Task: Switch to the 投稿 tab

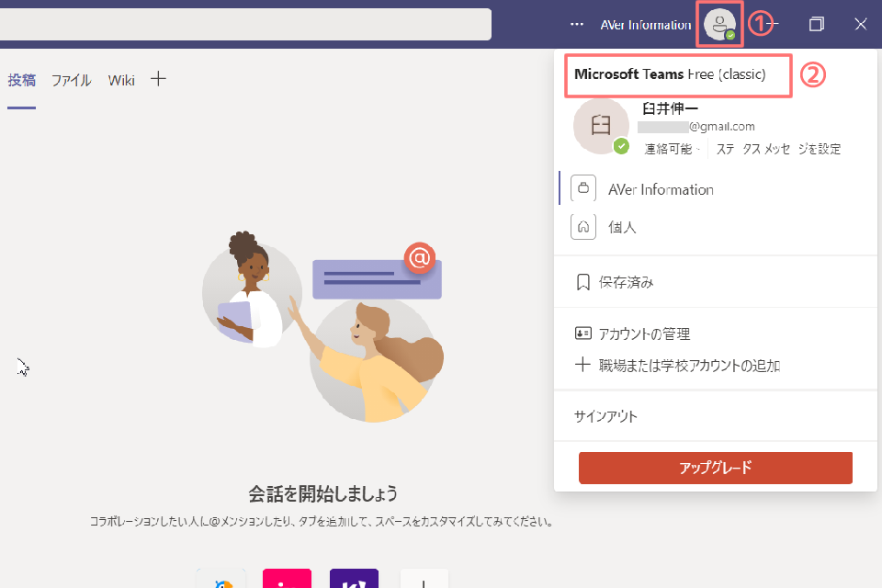Action: [x=21, y=80]
